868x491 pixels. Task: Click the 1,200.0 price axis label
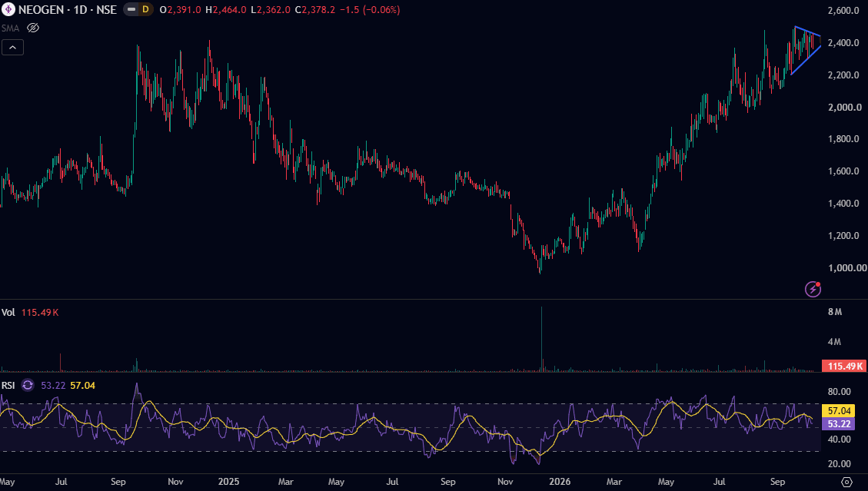(843, 235)
